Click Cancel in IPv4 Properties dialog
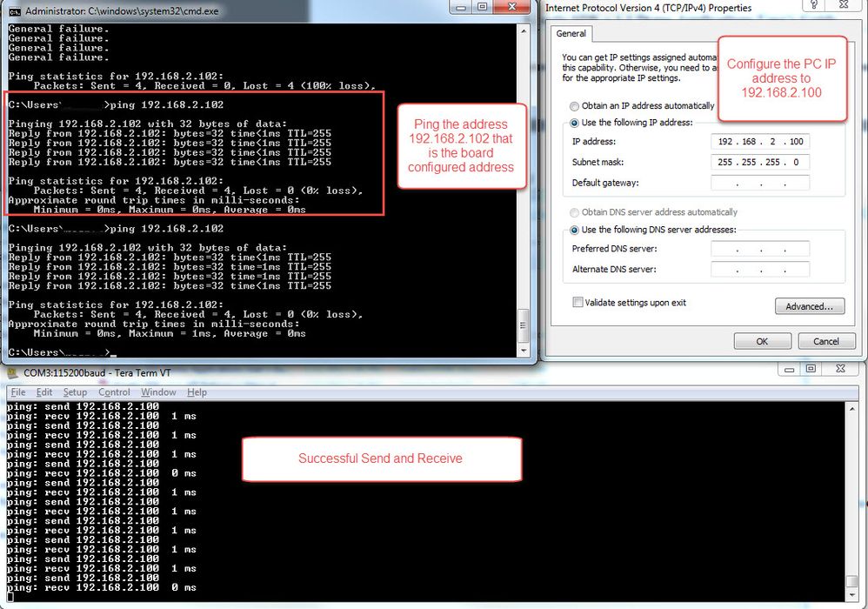The height and width of the screenshot is (609, 868). (826, 342)
